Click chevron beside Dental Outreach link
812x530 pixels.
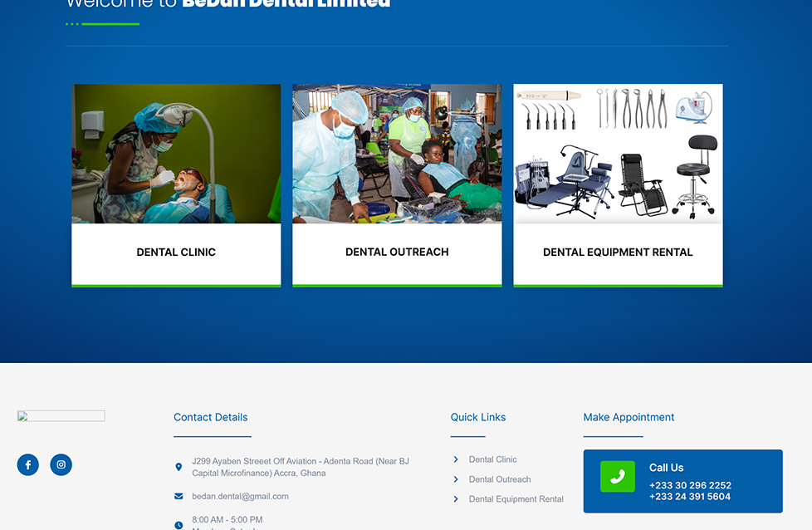point(456,479)
